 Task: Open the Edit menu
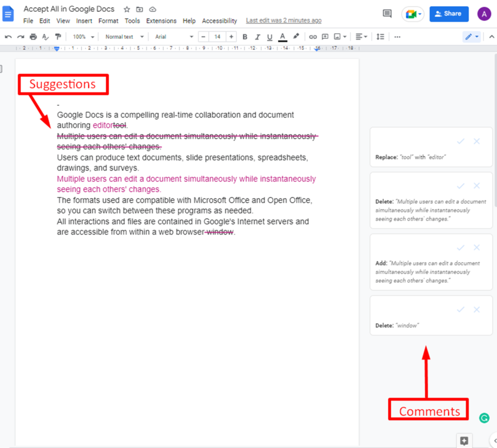point(45,21)
